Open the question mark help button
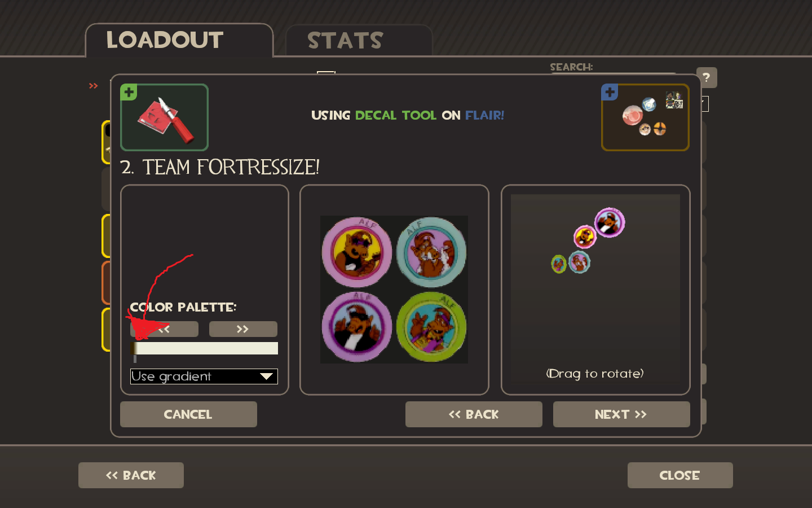The image size is (812, 508). tap(707, 77)
